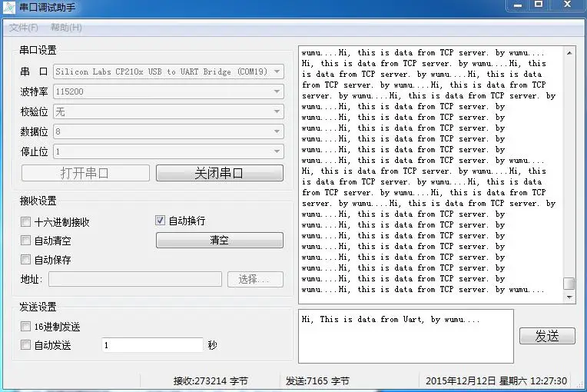Image resolution: width=587 pixels, height=392 pixels.
Task: Click the 地址 path input field
Action: pyautogui.click(x=135, y=279)
